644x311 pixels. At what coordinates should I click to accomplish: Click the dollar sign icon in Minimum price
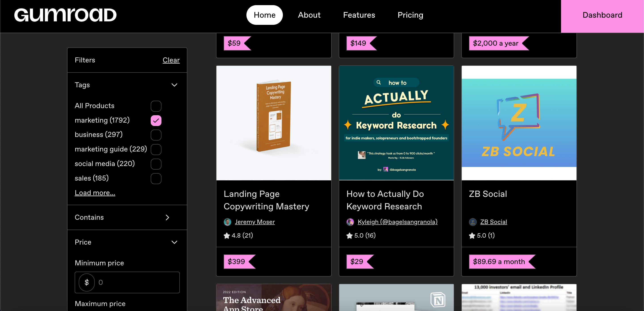point(87,282)
